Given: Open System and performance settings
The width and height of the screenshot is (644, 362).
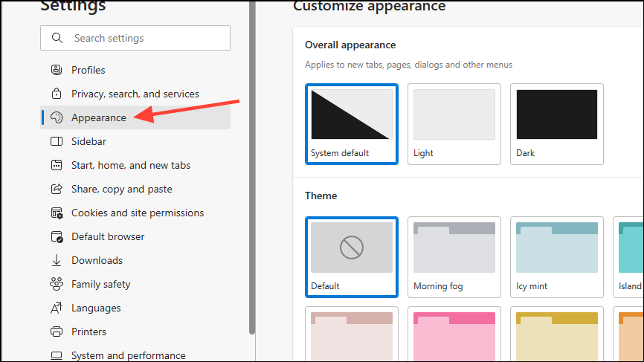Looking at the screenshot, I should [135, 354].
